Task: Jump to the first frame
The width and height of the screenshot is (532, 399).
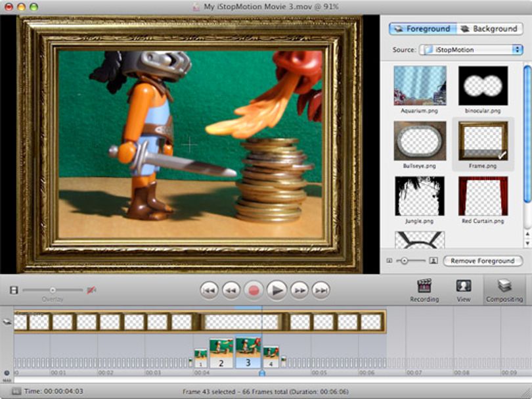Action: click(209, 291)
